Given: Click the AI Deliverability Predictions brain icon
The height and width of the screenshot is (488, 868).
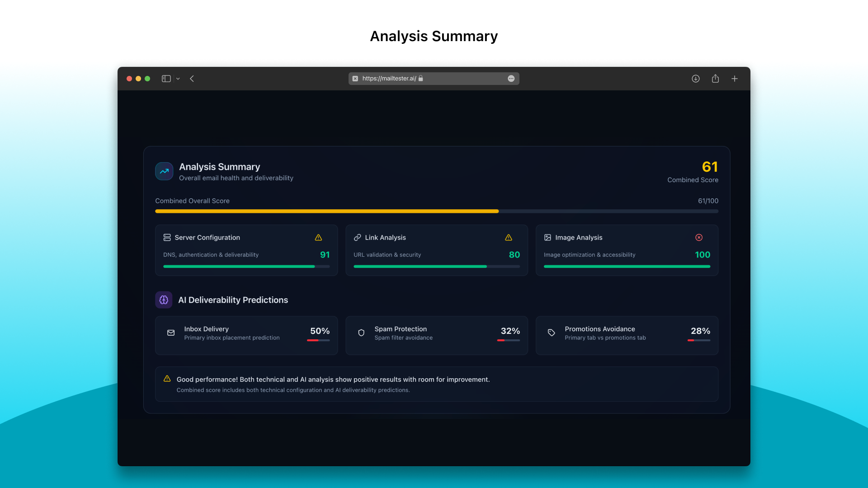Looking at the screenshot, I should point(164,300).
